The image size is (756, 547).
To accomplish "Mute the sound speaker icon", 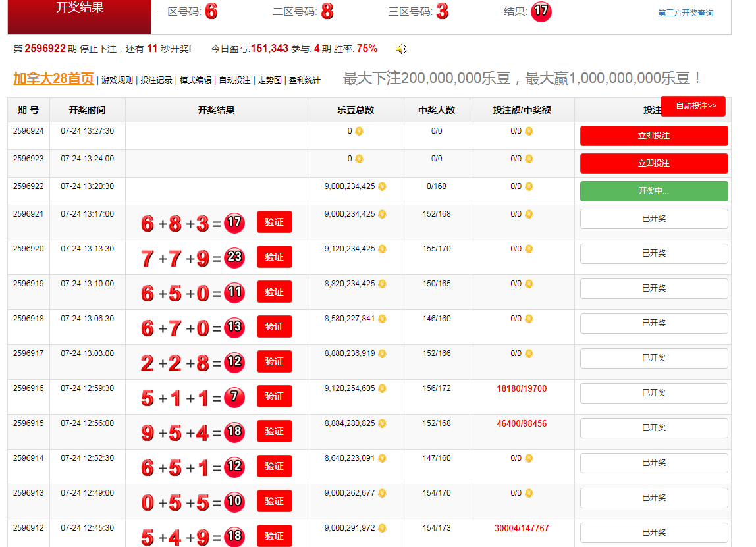I will coord(400,49).
